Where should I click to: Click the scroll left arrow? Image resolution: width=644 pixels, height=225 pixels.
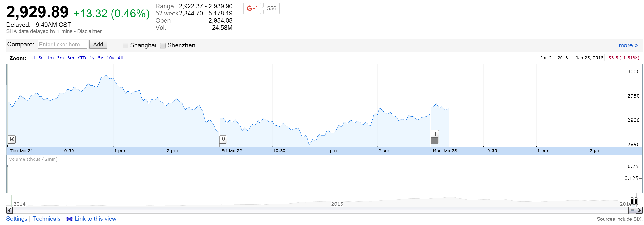(10, 210)
